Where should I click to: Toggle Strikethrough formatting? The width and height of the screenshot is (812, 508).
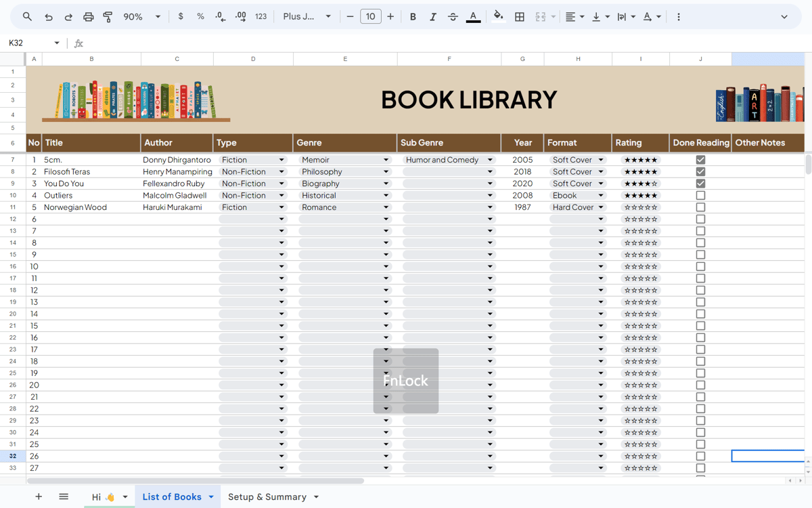click(453, 17)
